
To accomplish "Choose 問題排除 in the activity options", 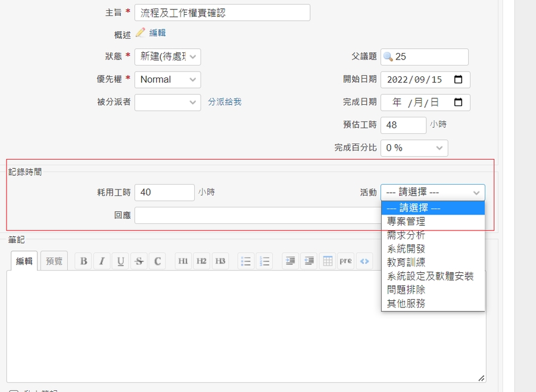I will tap(406, 290).
